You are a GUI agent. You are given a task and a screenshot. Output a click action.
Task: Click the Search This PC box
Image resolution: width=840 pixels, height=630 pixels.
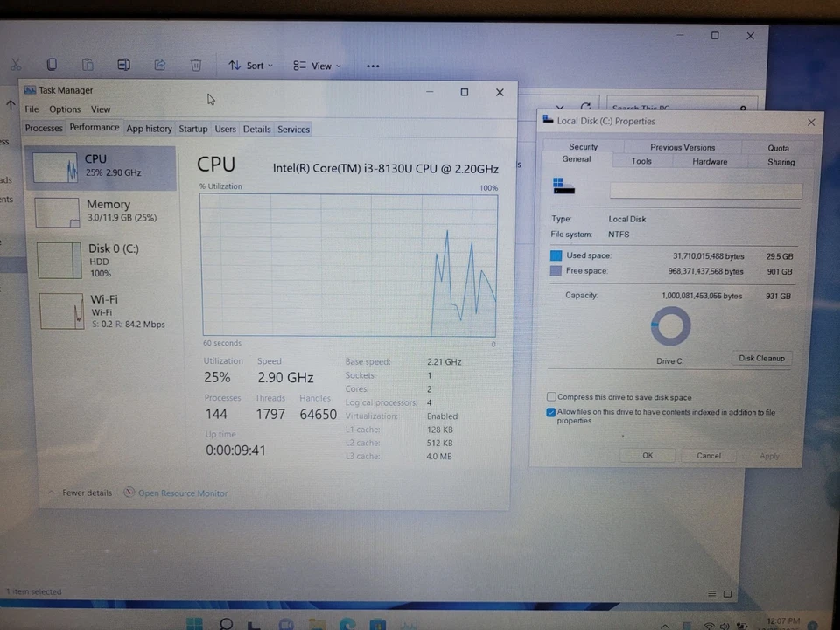click(x=682, y=104)
